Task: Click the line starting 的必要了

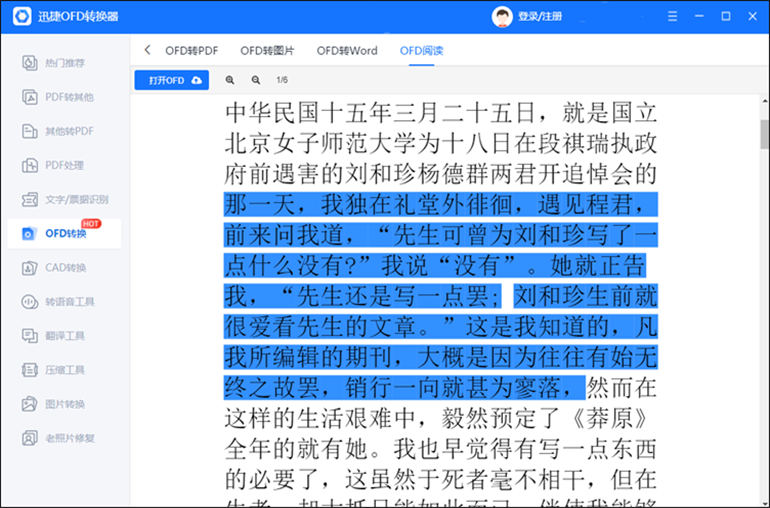Action: (441, 480)
